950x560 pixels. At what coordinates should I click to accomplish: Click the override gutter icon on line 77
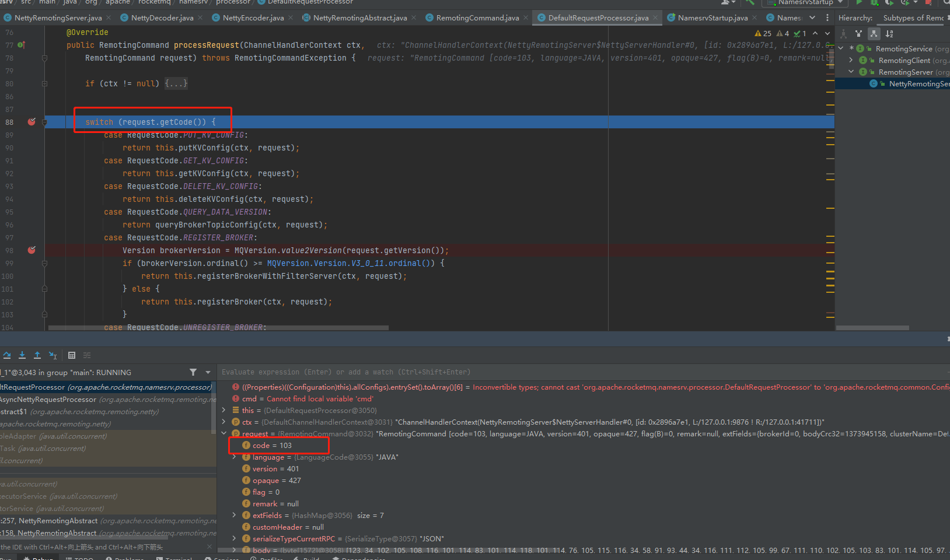coord(22,45)
